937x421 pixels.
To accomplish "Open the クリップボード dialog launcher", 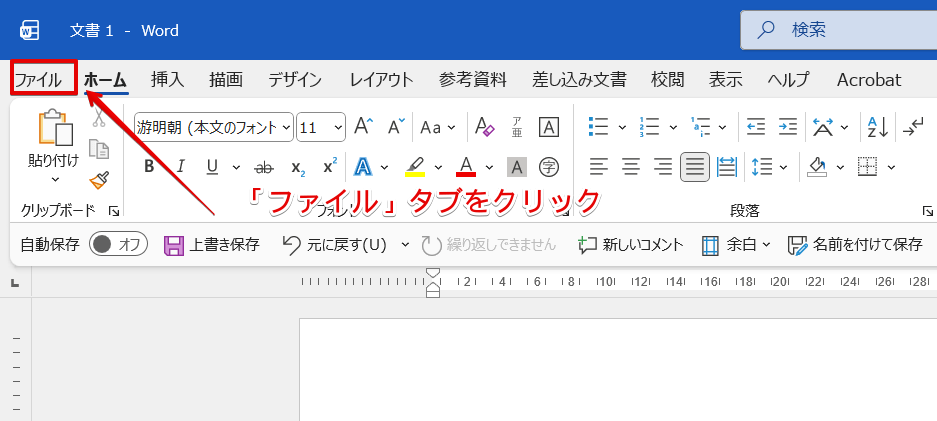I will (x=114, y=211).
